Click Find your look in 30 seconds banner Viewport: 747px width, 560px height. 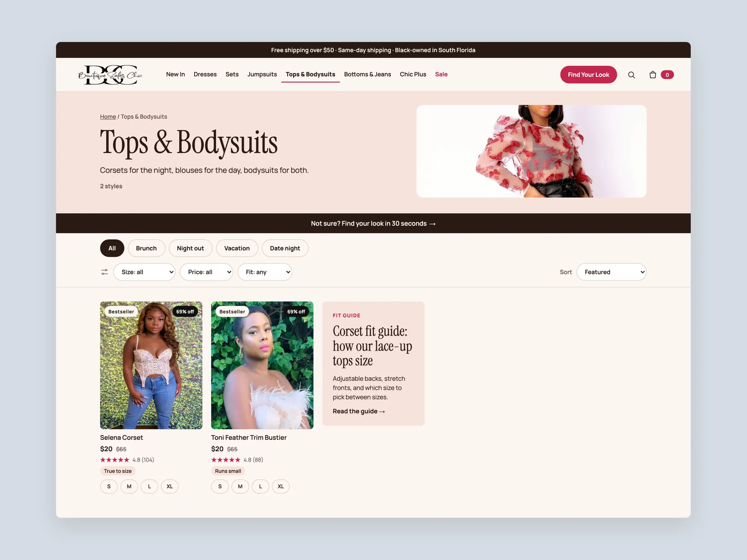tap(373, 223)
